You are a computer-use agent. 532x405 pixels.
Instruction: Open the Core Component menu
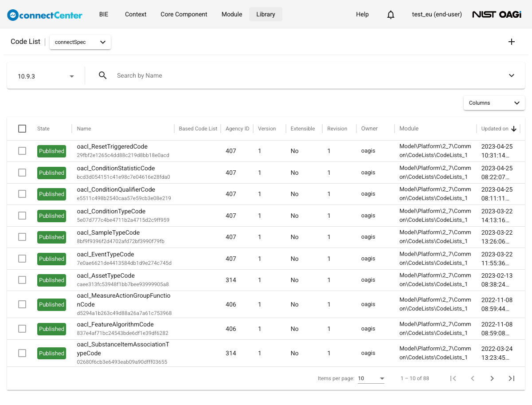click(x=184, y=14)
